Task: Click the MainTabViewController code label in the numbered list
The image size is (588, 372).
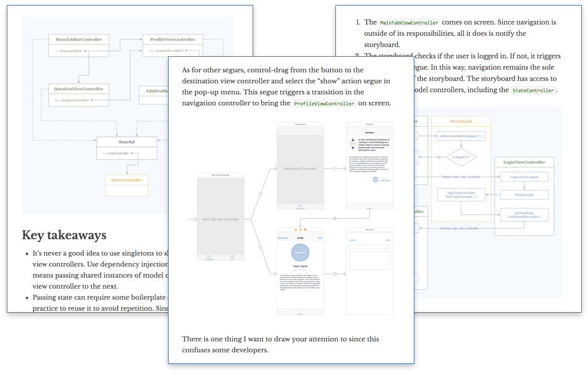Action: tap(409, 22)
